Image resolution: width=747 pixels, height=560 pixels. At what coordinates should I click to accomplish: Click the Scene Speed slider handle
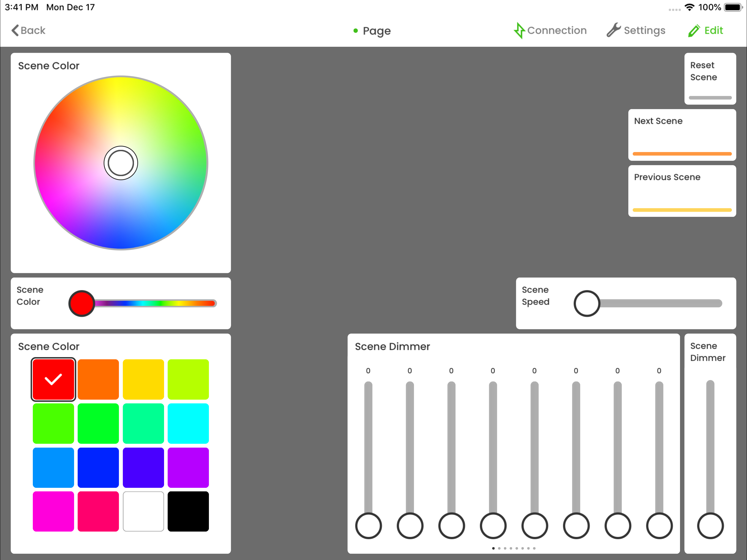click(x=587, y=303)
